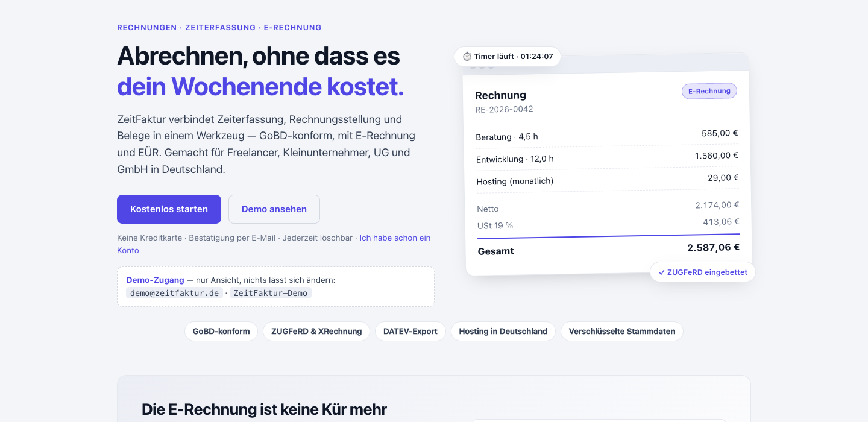Click the Gesamt label

pyautogui.click(x=495, y=251)
